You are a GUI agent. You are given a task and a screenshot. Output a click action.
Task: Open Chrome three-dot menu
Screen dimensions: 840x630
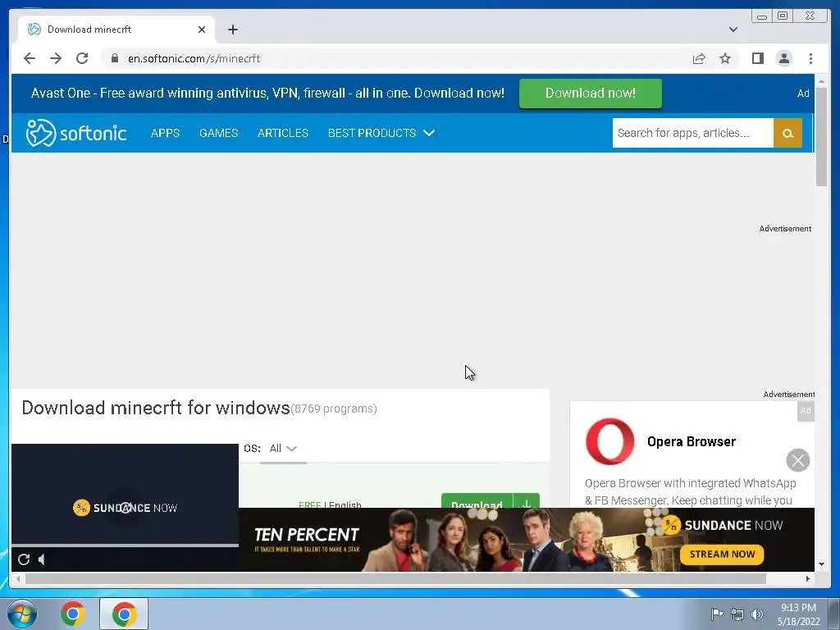click(810, 58)
